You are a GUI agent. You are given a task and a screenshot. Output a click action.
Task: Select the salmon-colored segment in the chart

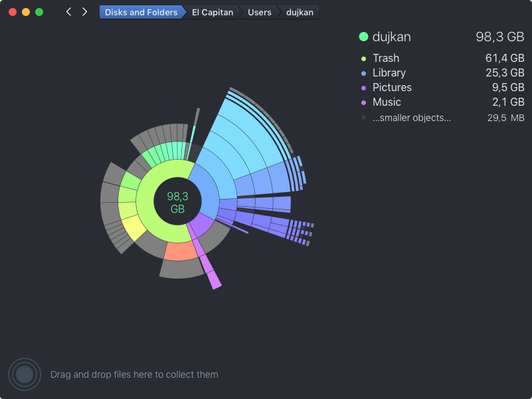(179, 251)
